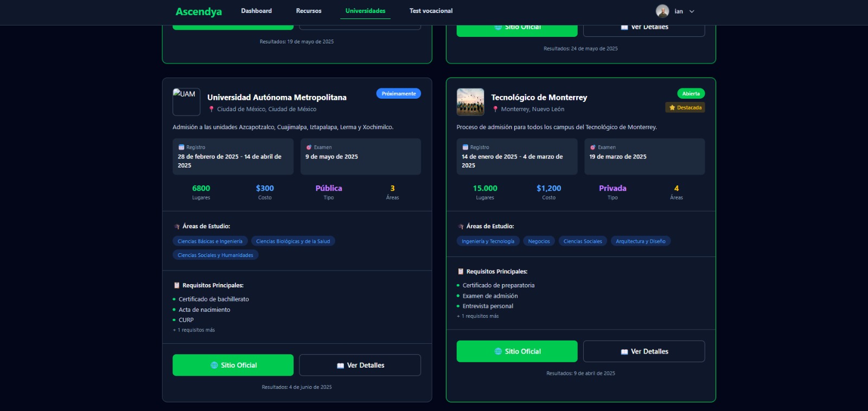The height and width of the screenshot is (411, 868).
Task: Click the location pin for Monterrey, Nuevo León
Action: (495, 109)
